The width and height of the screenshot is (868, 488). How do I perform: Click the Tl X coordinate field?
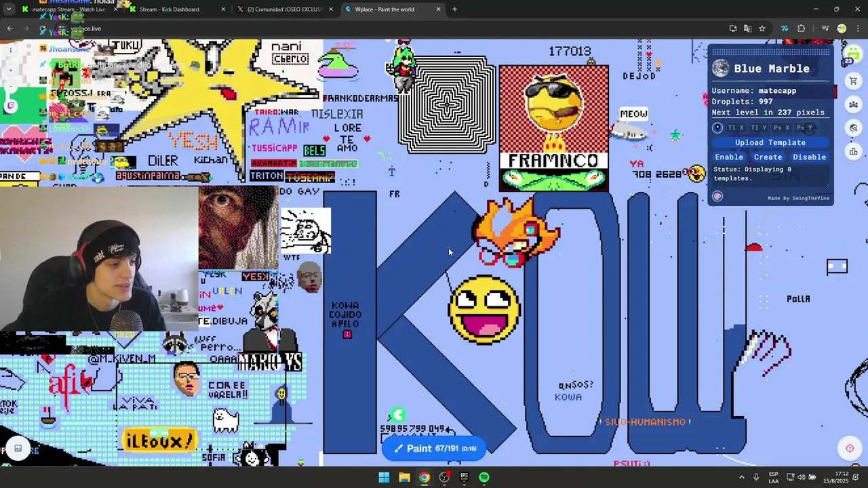736,127
